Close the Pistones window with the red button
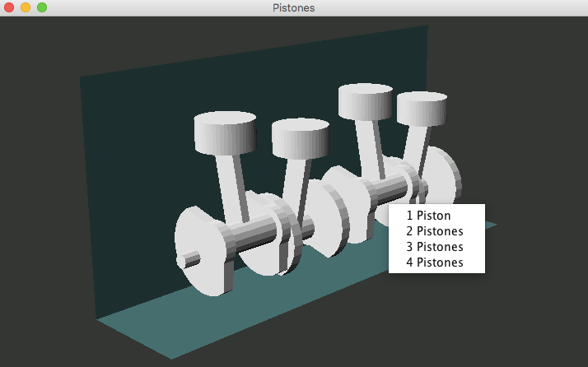The width and height of the screenshot is (588, 367). [x=9, y=7]
